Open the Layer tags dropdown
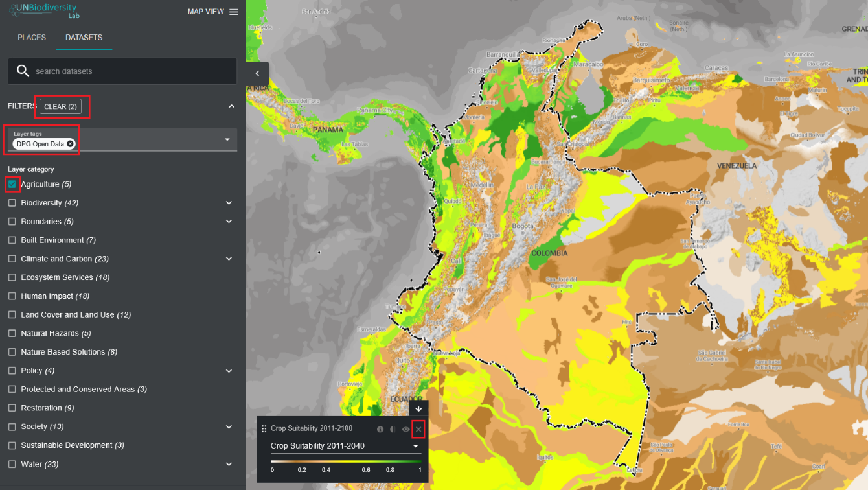The height and width of the screenshot is (490, 868). 227,139
